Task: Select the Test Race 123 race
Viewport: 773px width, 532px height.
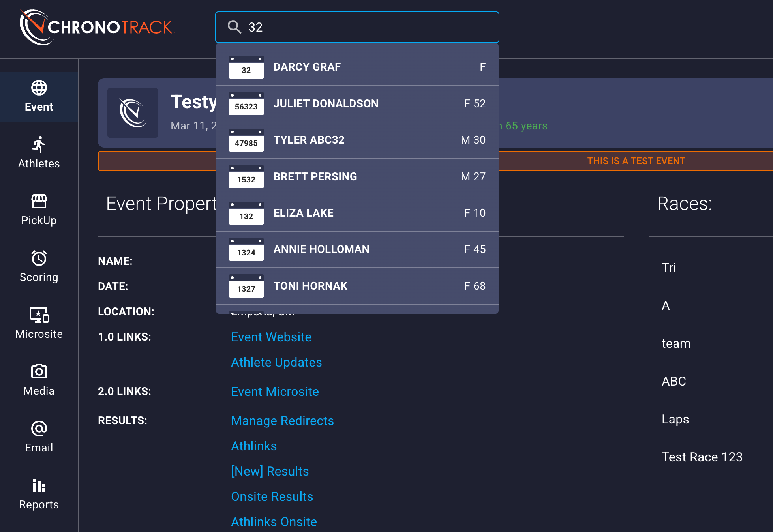Action: click(x=702, y=457)
